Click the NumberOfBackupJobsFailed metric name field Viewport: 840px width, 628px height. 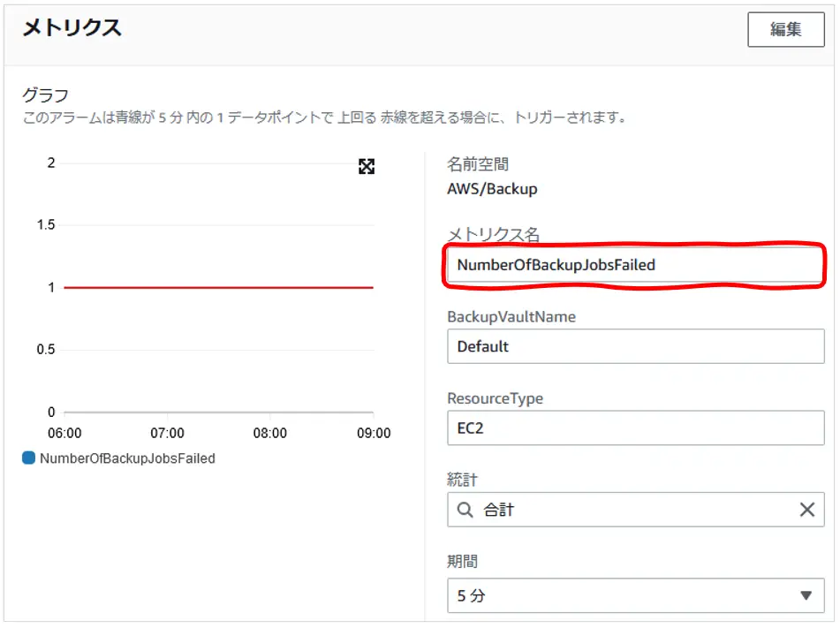click(635, 265)
